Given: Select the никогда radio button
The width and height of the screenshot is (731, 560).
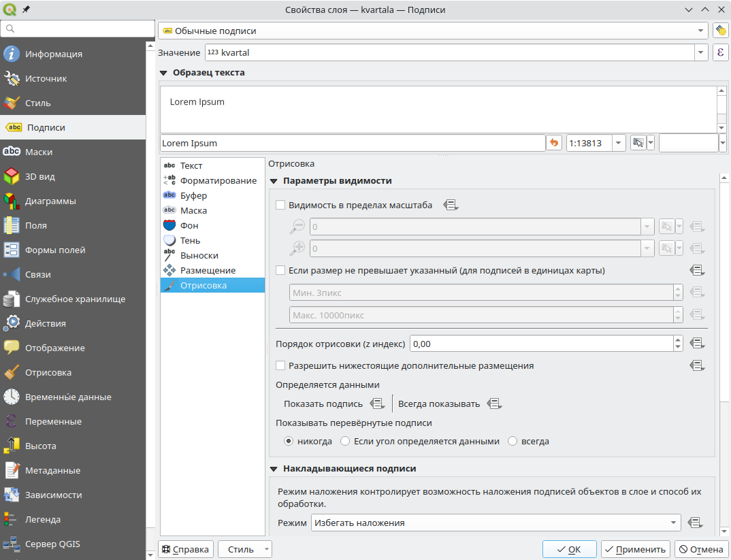Looking at the screenshot, I should coord(289,441).
